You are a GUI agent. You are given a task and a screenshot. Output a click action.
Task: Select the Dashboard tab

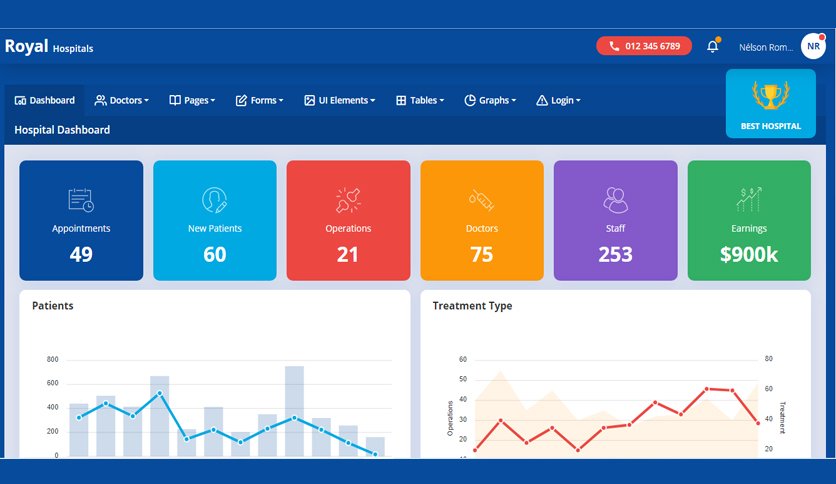(45, 100)
